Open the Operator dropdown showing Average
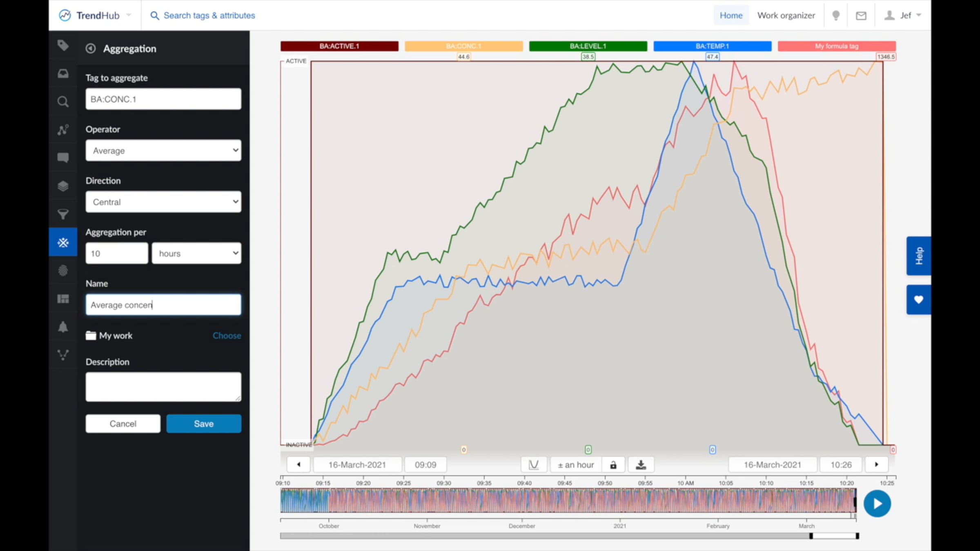Viewport: 980px width, 551px height. (163, 151)
